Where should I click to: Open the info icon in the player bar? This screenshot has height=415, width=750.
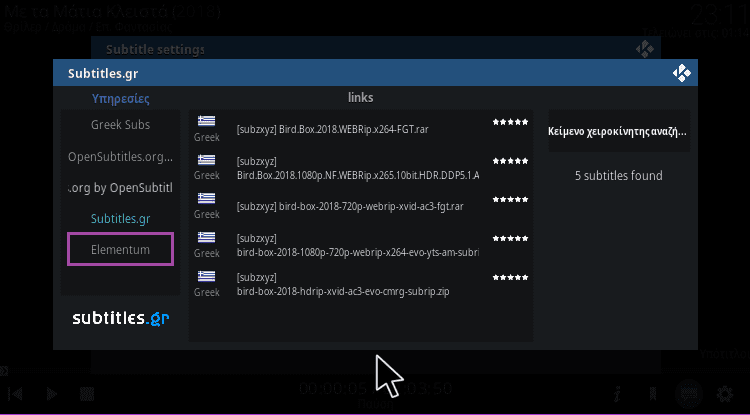click(x=618, y=394)
